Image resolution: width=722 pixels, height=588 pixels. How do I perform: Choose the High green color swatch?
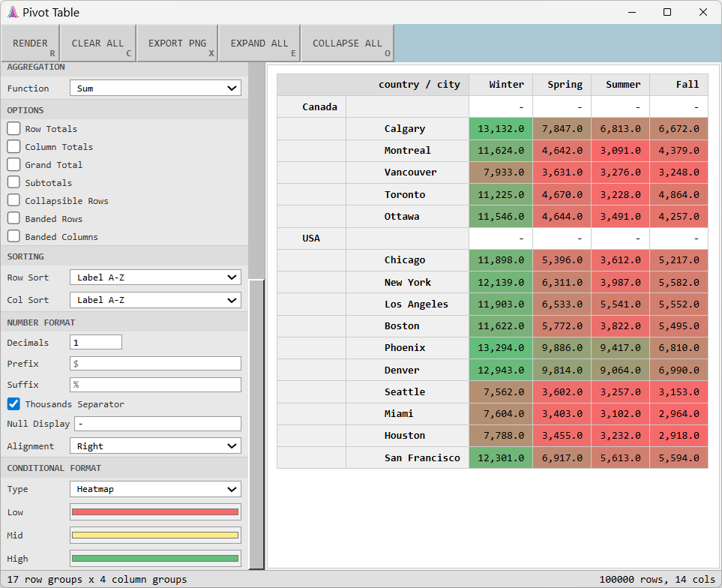[155, 559]
